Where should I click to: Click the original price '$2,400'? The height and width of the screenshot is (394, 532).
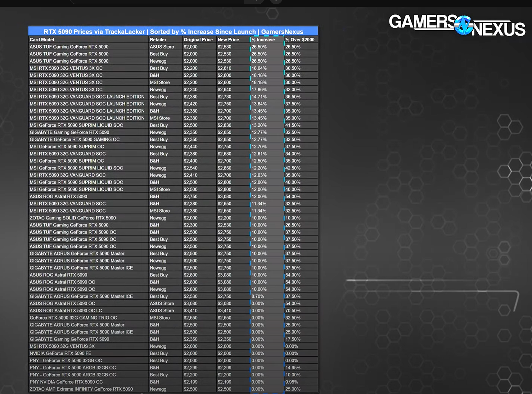[190, 161]
